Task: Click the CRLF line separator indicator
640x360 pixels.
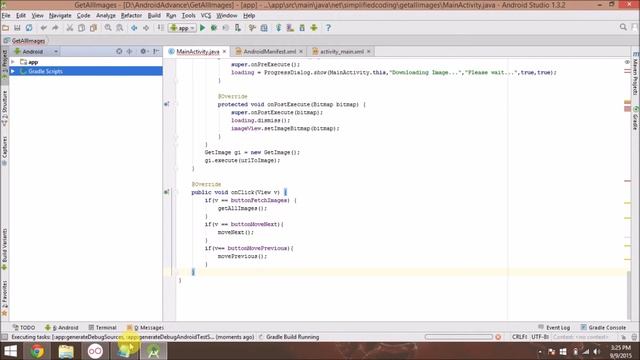Action: coord(520,337)
